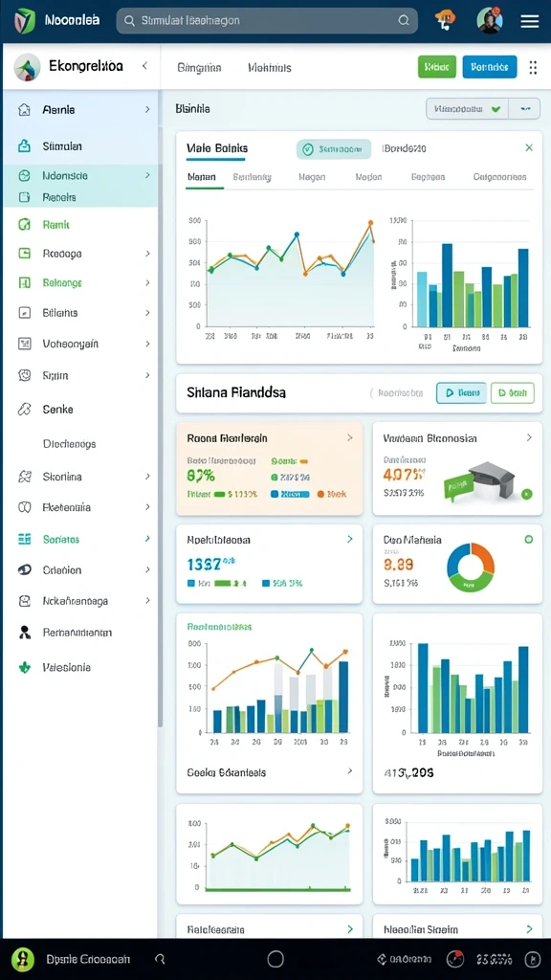
Task: Click the icon next to Bitlenits
Action: click(24, 313)
